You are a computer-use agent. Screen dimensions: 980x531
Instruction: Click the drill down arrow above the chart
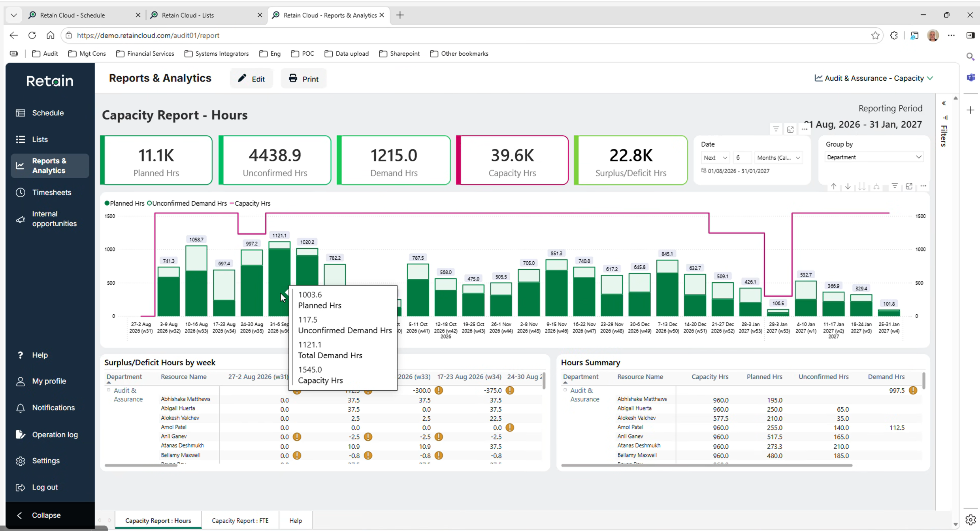848,186
